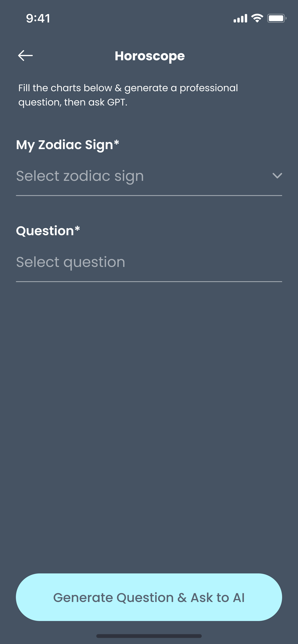The height and width of the screenshot is (644, 298).
Task: Click the required asterisk after Question
Action: [77, 229]
